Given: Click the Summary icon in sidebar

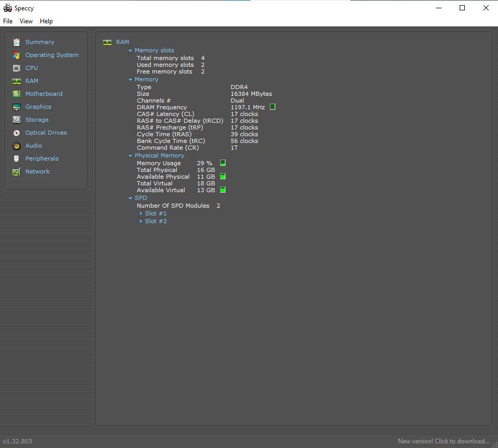Looking at the screenshot, I should coord(17,42).
